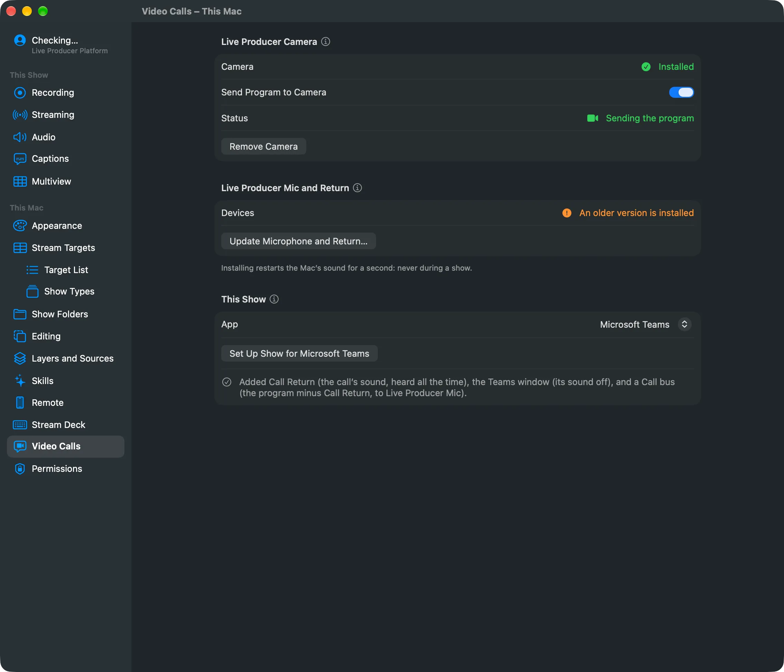
Task: Click the green camera status icon
Action: (592, 118)
